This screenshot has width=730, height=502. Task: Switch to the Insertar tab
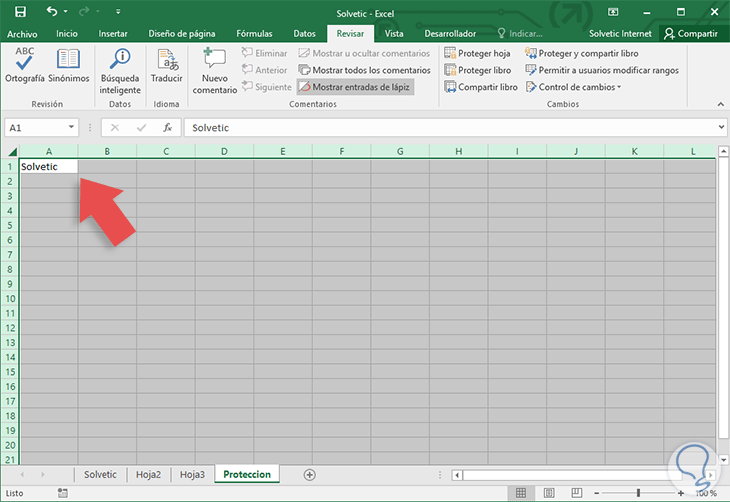[113, 34]
